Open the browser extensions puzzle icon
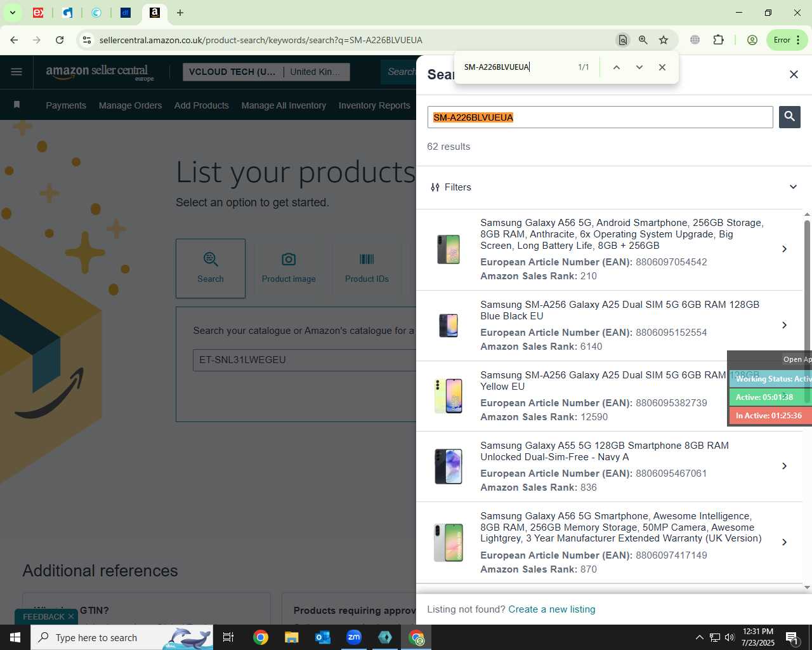This screenshot has width=812, height=650. coord(718,40)
